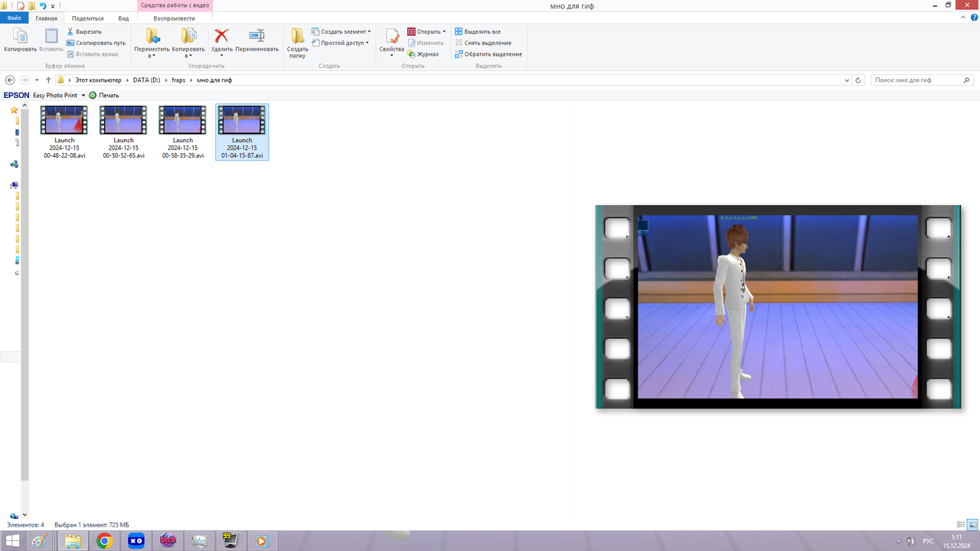
Task: Open recent locations dropdown arrow
Action: [x=37, y=80]
